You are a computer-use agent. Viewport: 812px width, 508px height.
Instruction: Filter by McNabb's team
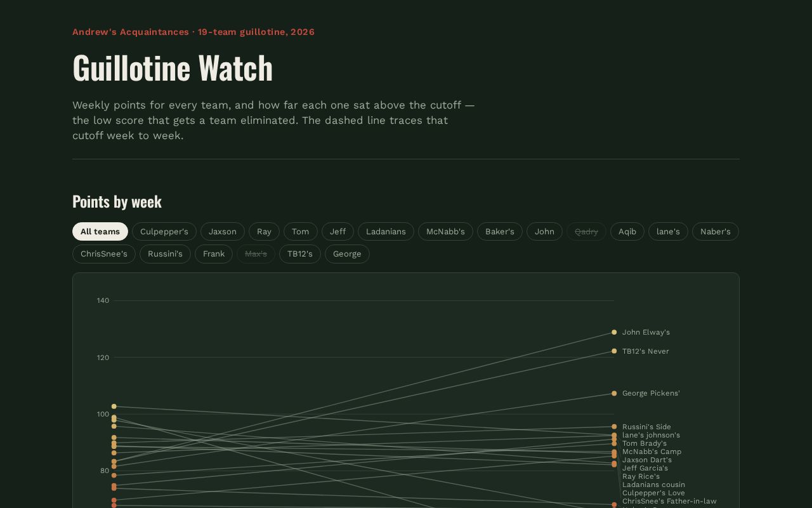445,232
